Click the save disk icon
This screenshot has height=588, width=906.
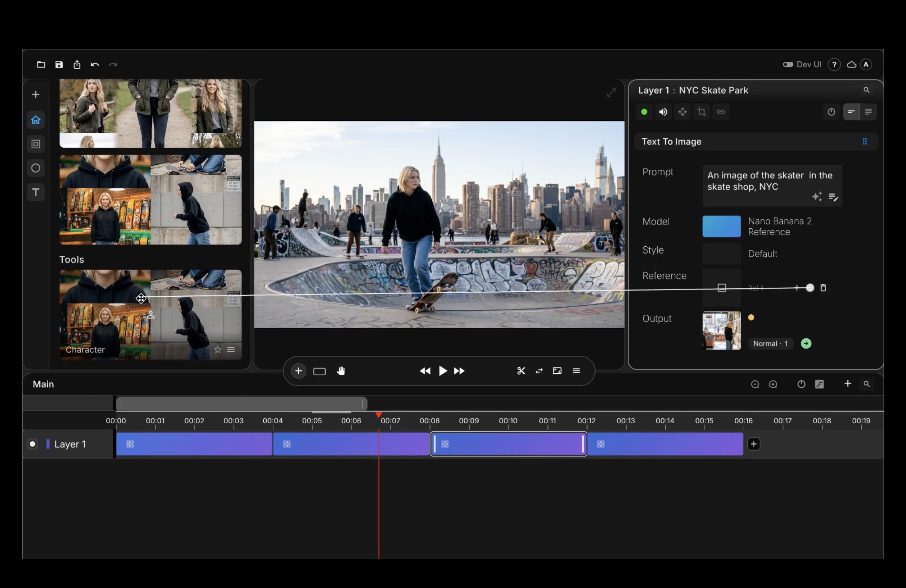59,64
